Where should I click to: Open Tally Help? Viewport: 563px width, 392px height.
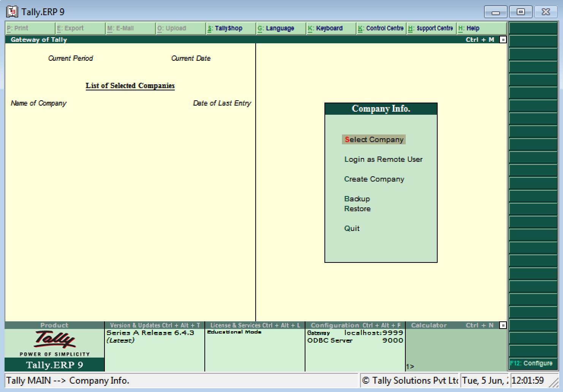(469, 28)
